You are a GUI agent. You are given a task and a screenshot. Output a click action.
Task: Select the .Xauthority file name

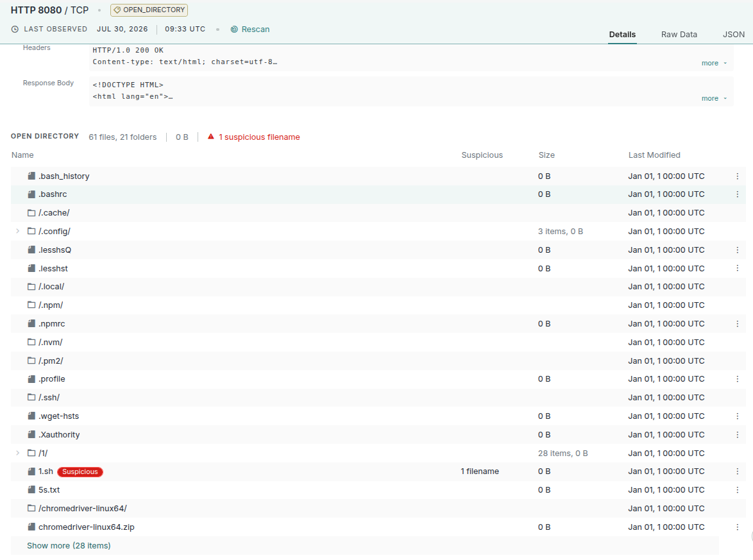coord(59,435)
